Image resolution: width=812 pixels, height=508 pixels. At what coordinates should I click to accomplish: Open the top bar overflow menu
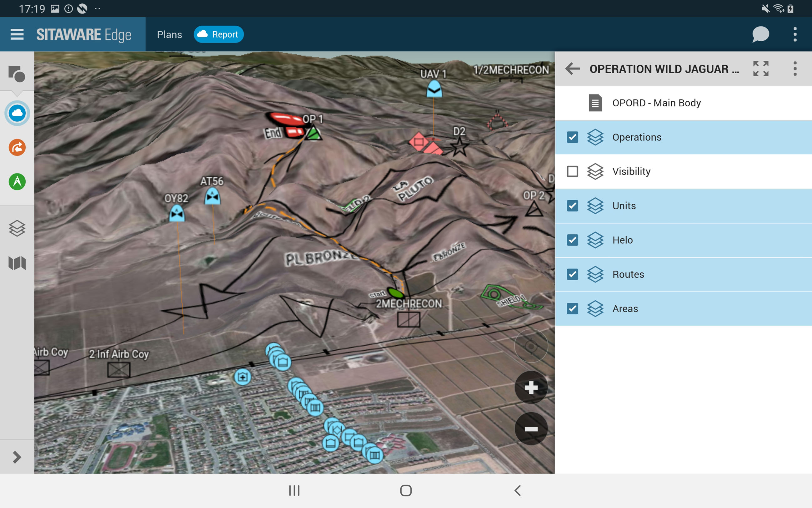795,34
